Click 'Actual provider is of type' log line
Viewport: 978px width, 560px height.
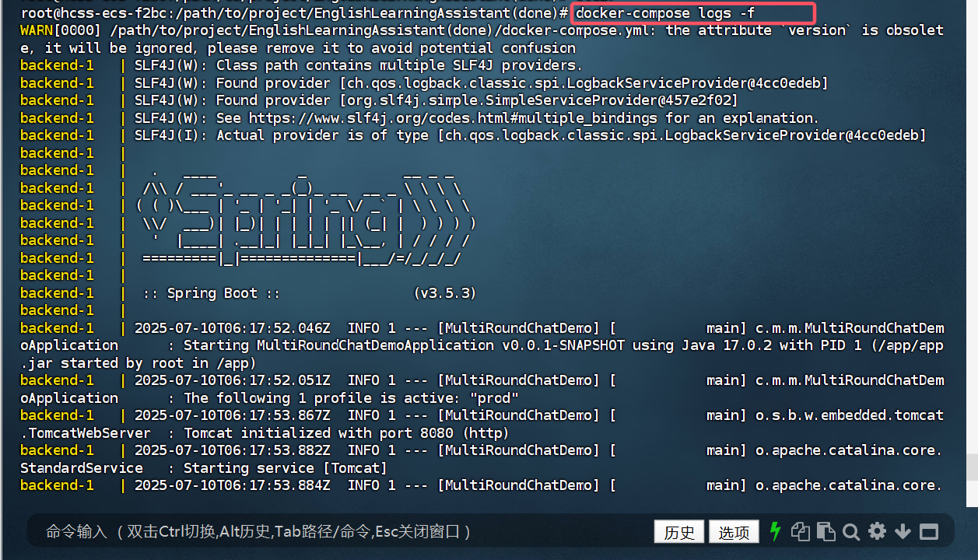pos(530,135)
